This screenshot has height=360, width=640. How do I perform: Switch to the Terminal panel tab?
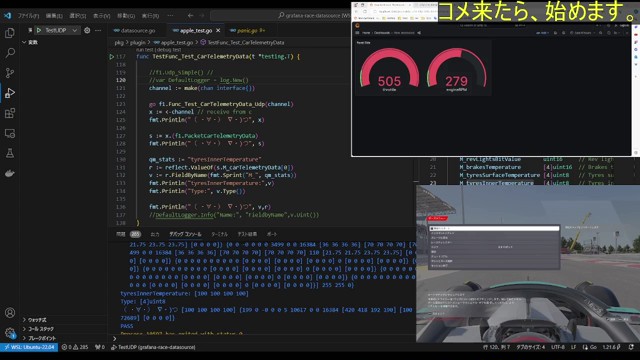coord(219,234)
